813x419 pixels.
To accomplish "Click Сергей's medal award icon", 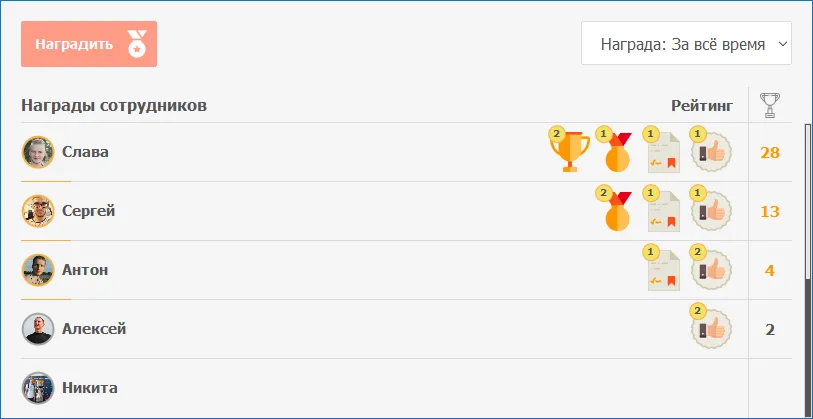I will pyautogui.click(x=618, y=212).
